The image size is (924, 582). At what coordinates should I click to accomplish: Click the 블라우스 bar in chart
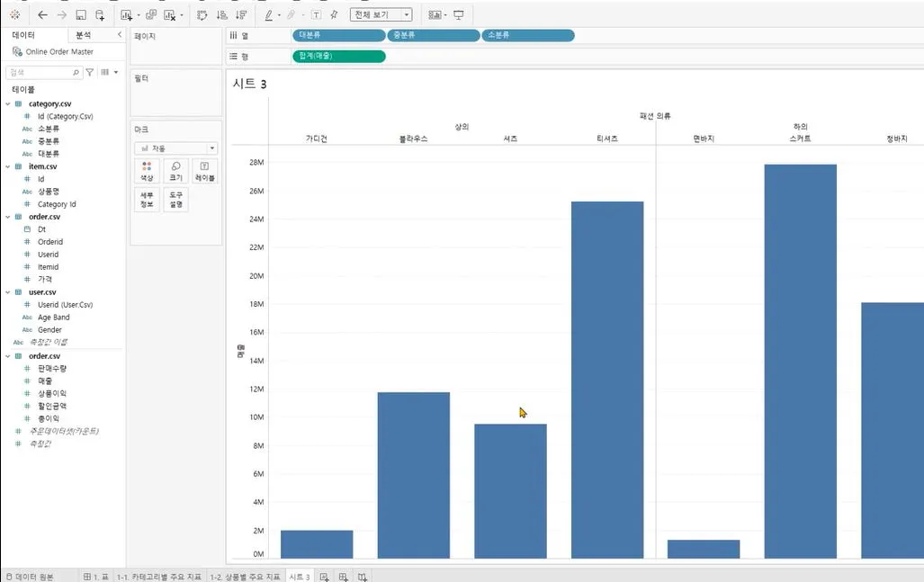point(414,475)
